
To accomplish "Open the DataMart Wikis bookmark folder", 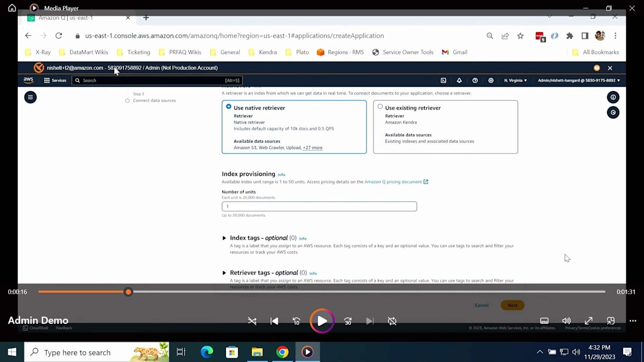I will pyautogui.click(x=83, y=52).
